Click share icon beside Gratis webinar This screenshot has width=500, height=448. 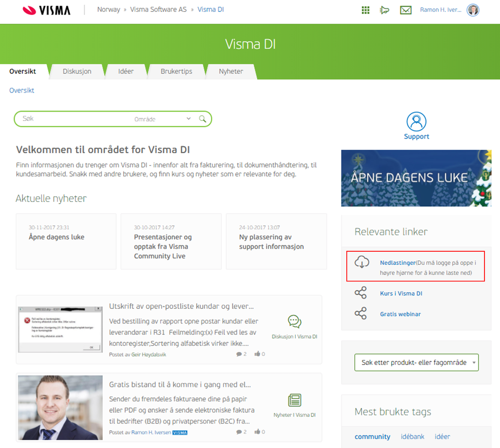click(361, 313)
